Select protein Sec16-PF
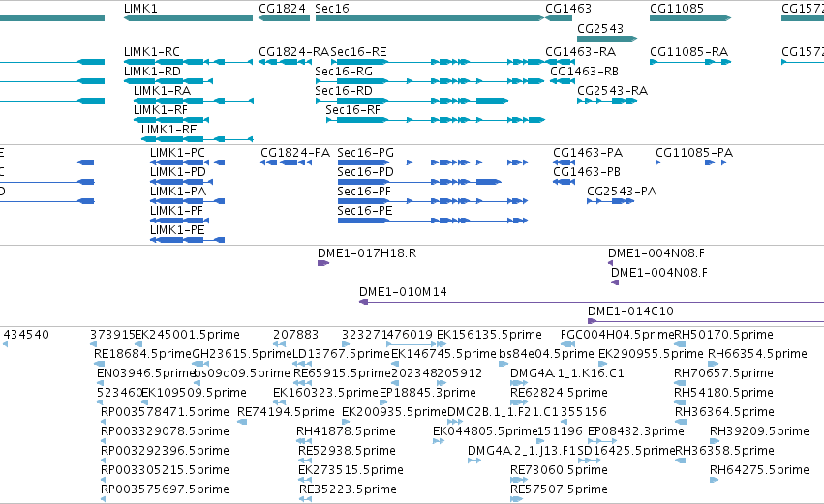Image resolution: width=824 pixels, height=504 pixels. click(x=364, y=192)
